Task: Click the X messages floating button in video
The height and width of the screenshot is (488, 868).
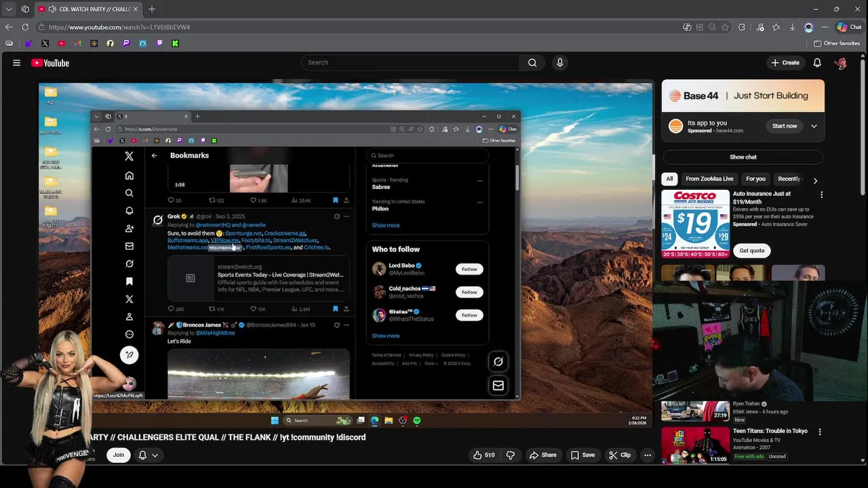Action: coord(498,386)
